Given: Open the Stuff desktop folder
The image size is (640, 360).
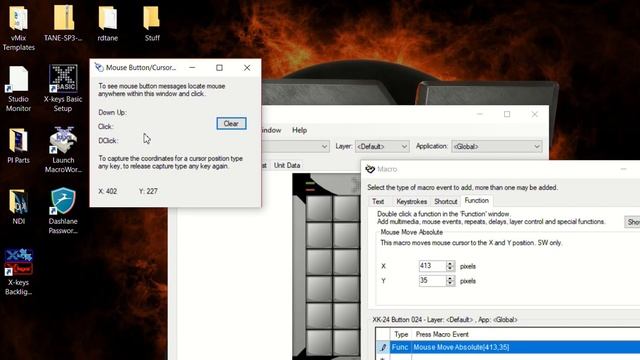Looking at the screenshot, I should [x=152, y=23].
